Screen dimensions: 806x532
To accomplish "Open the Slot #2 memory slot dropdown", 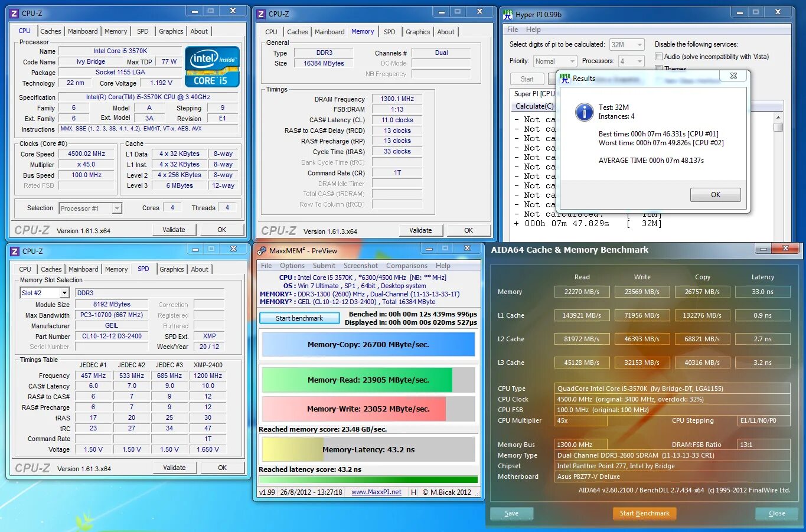I will 45,293.
